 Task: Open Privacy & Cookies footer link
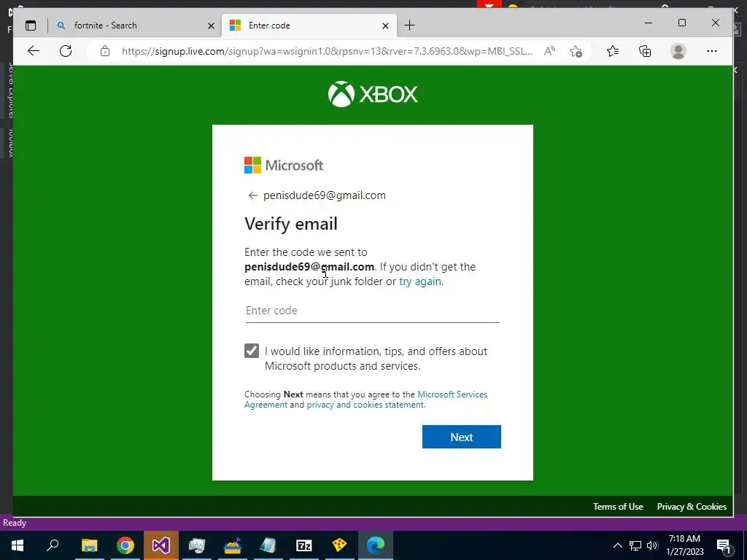pos(692,507)
